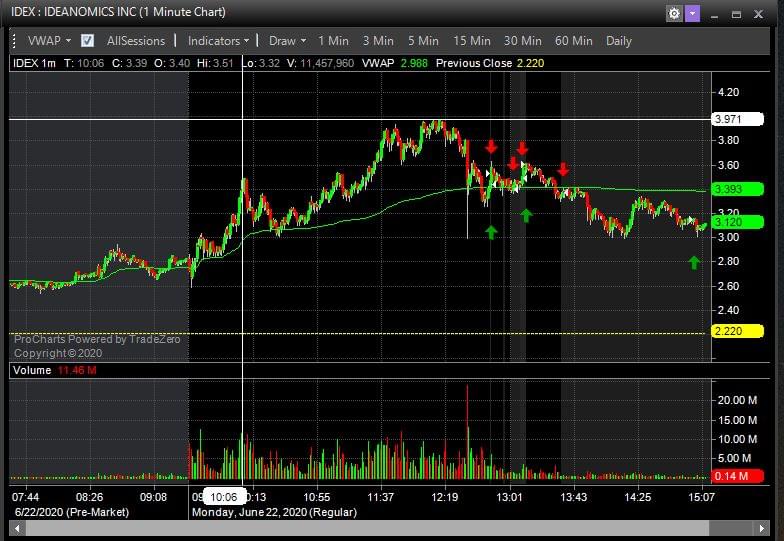The image size is (784, 541).
Task: Click the green 3.393 VWAP price tag
Action: pos(738,189)
